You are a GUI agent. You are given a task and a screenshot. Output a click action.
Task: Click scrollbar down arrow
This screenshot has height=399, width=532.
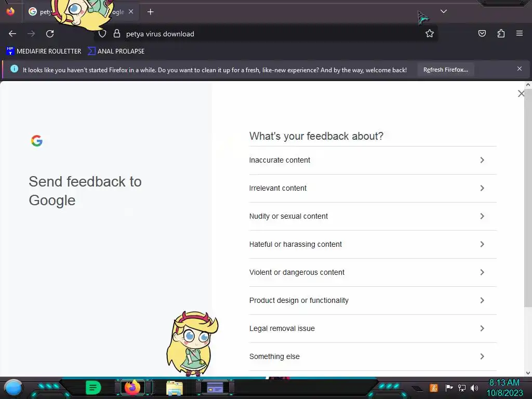pos(528,373)
